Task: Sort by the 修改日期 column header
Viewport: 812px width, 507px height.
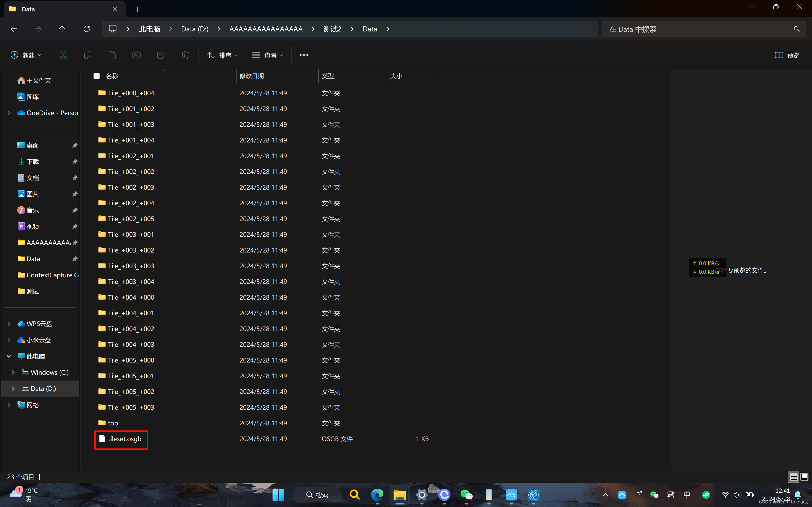Action: click(252, 76)
